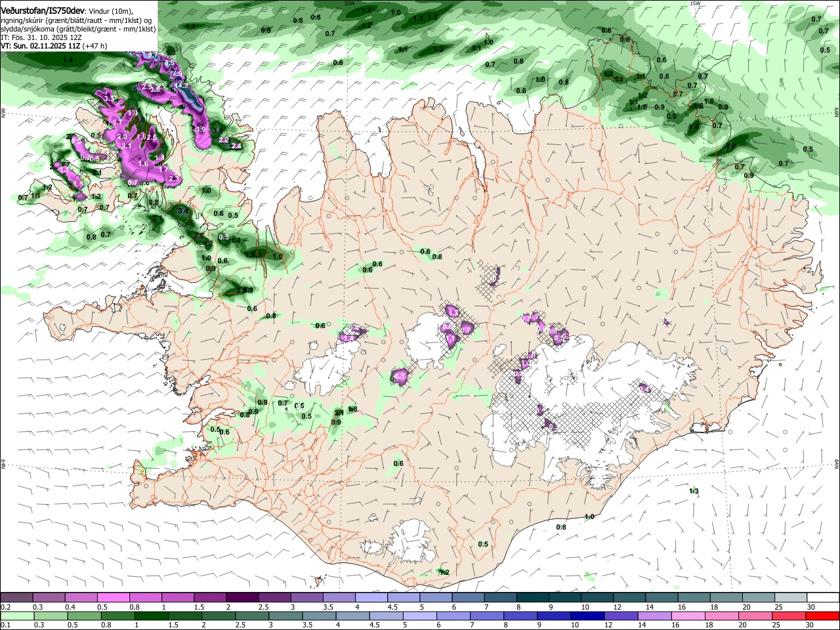
Task: Select the light violet swatch between 14 and 16 bottom row
Action: tap(654, 616)
